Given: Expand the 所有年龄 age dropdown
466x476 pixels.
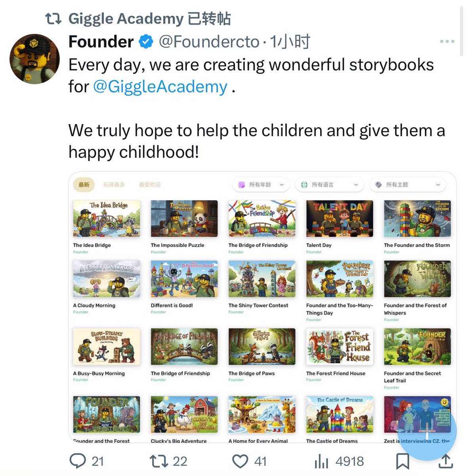Looking at the screenshot, I should click(261, 185).
